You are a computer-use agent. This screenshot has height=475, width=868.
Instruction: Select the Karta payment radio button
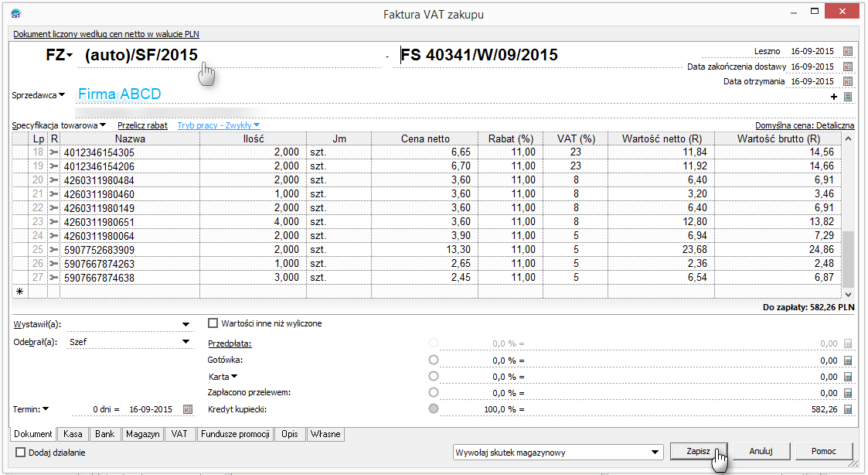(x=434, y=376)
